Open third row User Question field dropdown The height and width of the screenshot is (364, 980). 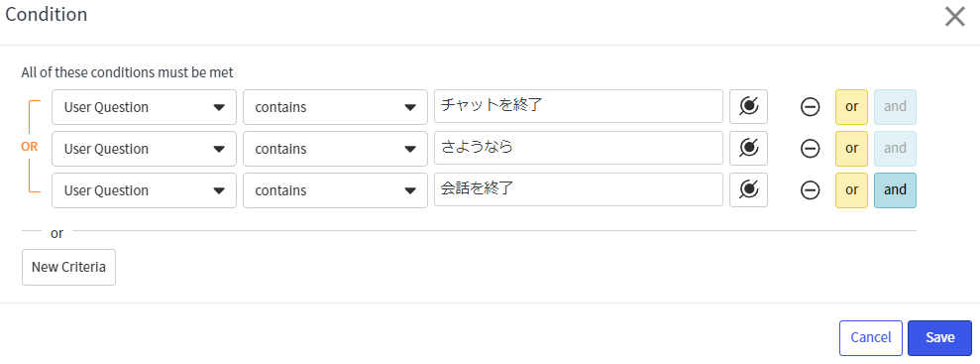tap(144, 190)
